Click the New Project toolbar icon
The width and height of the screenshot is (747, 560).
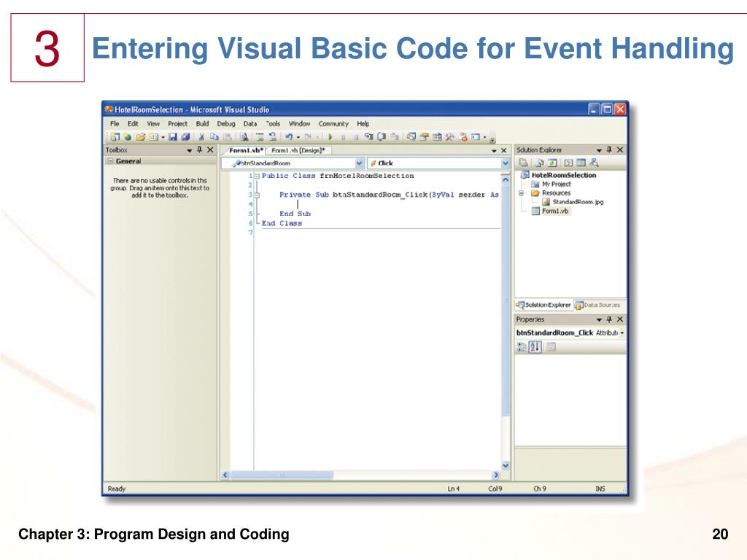[115, 137]
